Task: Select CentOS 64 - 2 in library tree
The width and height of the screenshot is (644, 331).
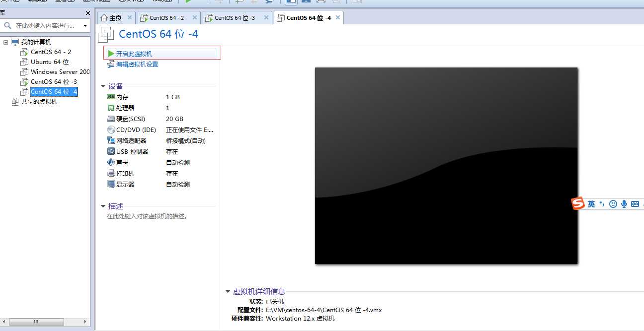Action: pyautogui.click(x=51, y=52)
